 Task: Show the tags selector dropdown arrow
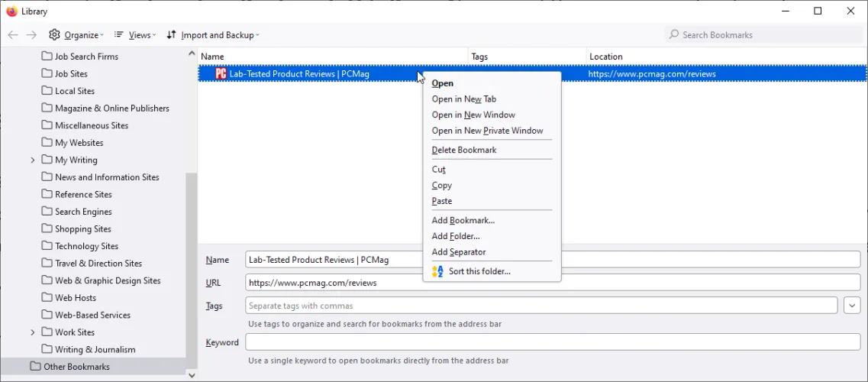point(852,306)
